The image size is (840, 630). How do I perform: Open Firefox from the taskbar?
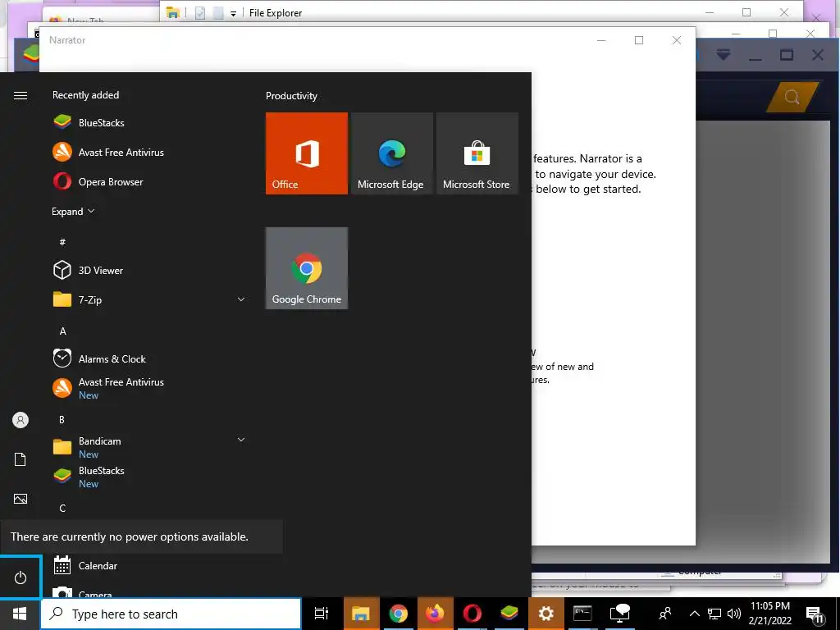[435, 614]
